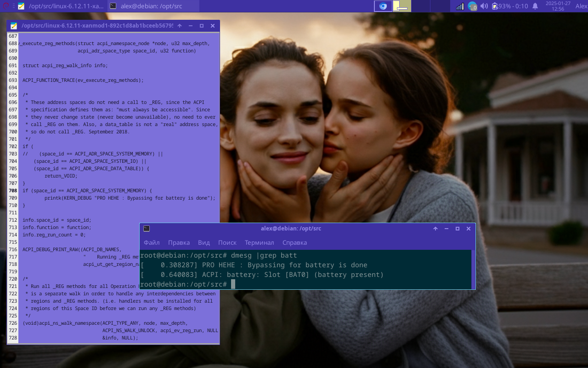This screenshot has width=588, height=368.
Task: Select the alex@debian: /opt/src taskbar entry
Action: click(154, 6)
